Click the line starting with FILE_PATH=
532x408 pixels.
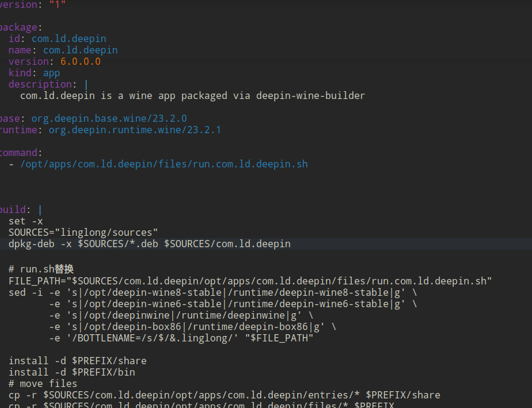[x=250, y=281]
